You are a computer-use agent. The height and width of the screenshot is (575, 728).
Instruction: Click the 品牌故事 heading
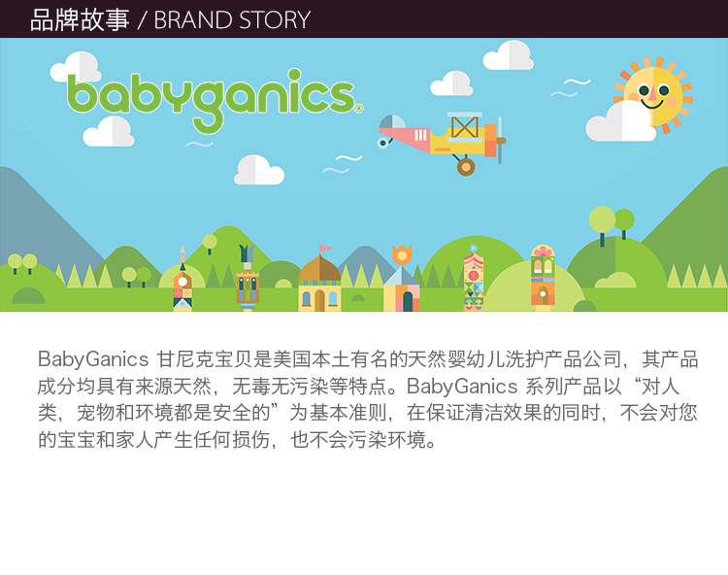click(x=80, y=20)
